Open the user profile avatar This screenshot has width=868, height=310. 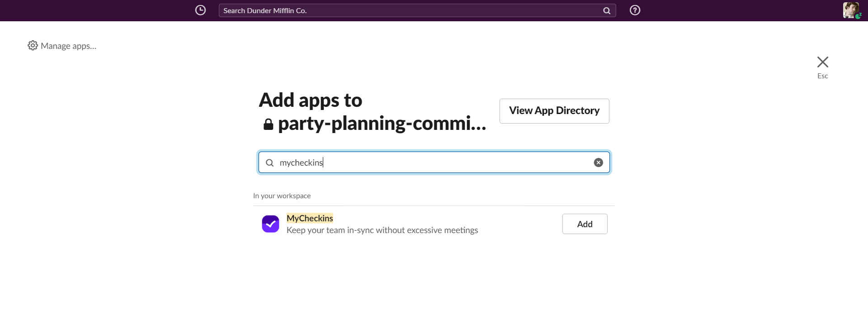tap(851, 10)
